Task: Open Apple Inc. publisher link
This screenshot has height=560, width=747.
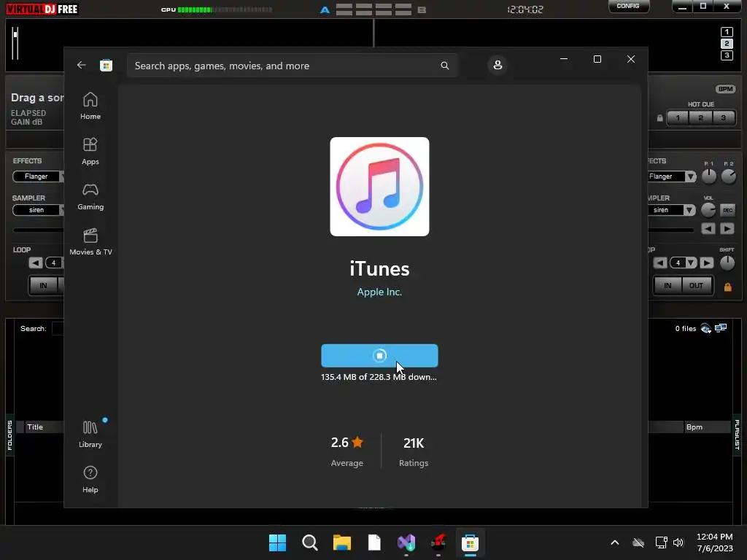Action: (379, 292)
